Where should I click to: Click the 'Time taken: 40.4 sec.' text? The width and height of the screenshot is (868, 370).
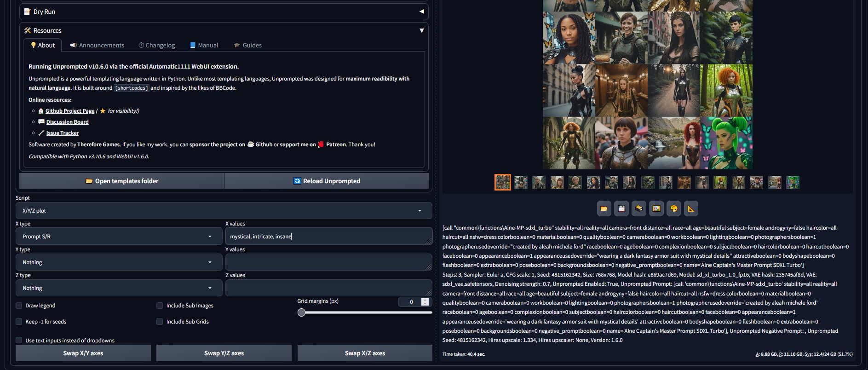464,354
